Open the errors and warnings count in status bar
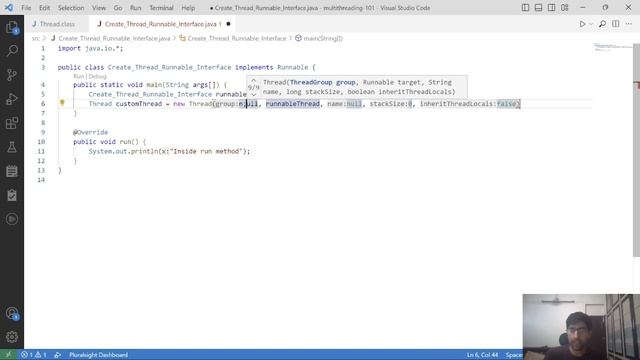 pos(34,355)
